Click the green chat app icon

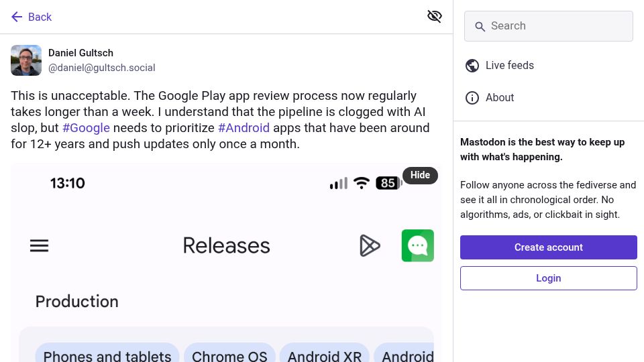click(418, 245)
